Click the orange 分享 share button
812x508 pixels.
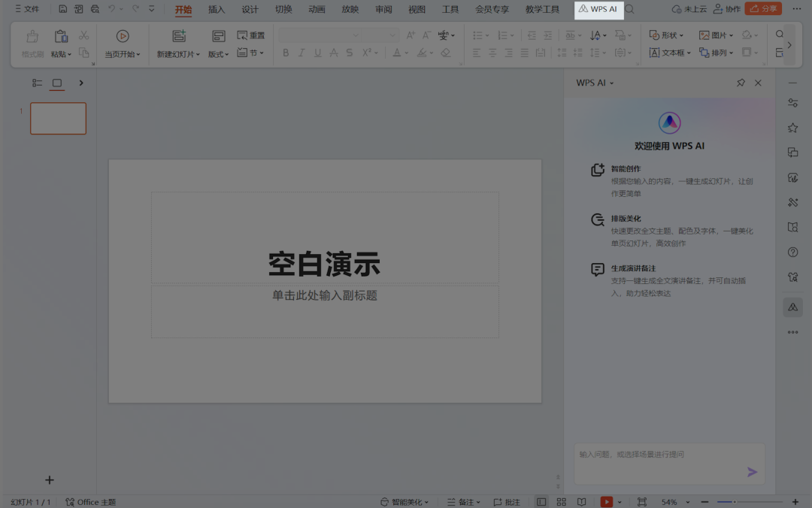(x=763, y=9)
